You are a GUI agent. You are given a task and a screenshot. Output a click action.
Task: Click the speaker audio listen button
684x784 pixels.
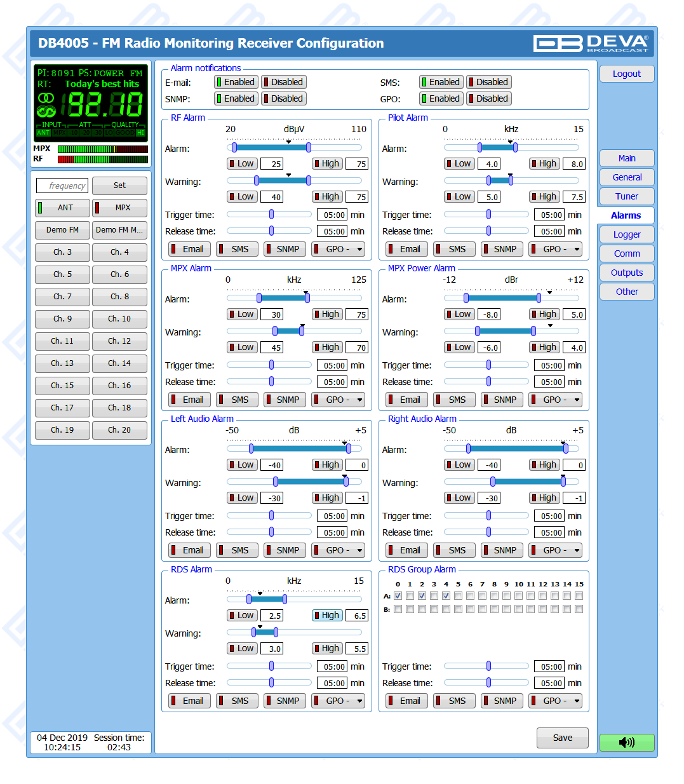click(626, 742)
